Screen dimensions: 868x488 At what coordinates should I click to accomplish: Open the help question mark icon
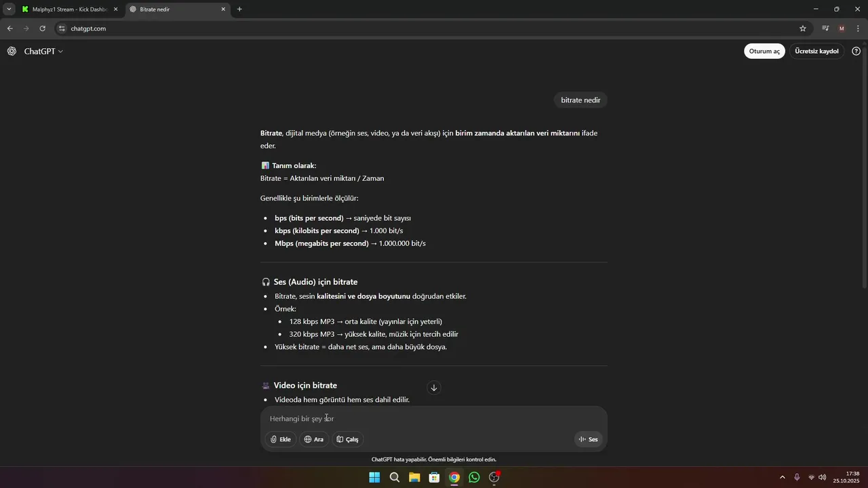[856, 52]
